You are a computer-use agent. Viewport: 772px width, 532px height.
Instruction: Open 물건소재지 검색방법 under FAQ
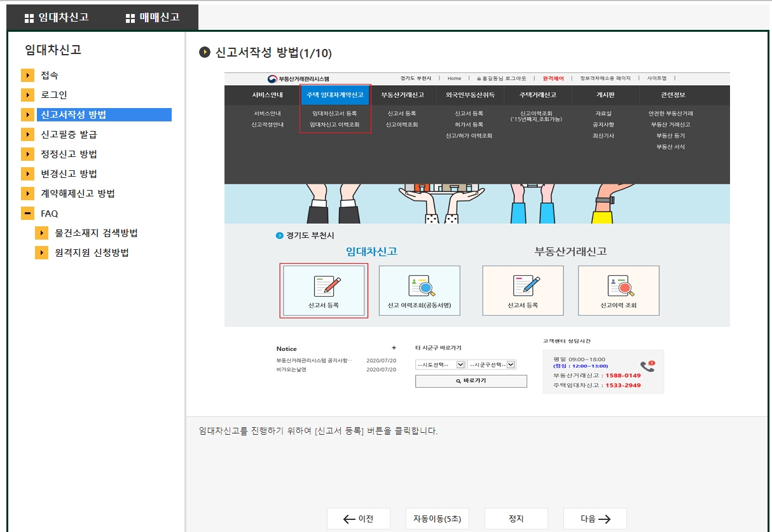[97, 233]
